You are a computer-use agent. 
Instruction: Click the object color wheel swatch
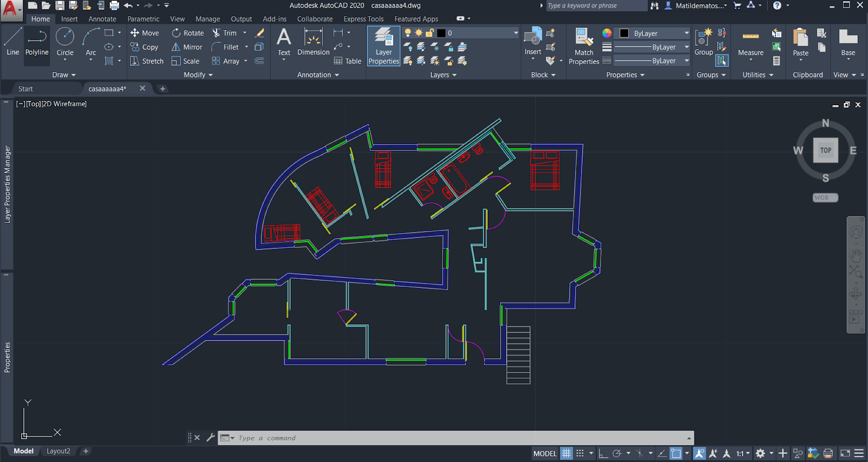pyautogui.click(x=607, y=33)
